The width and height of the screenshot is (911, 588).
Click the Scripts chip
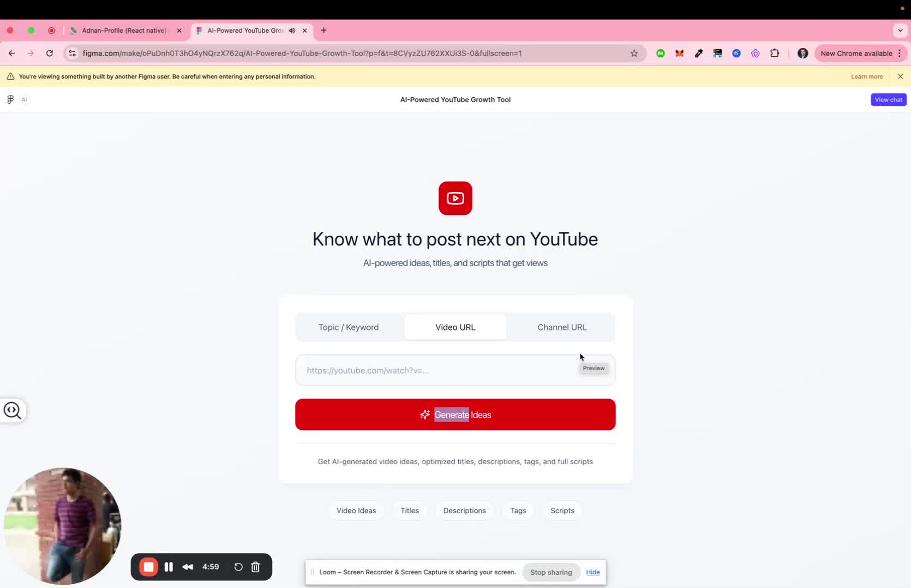tap(562, 511)
